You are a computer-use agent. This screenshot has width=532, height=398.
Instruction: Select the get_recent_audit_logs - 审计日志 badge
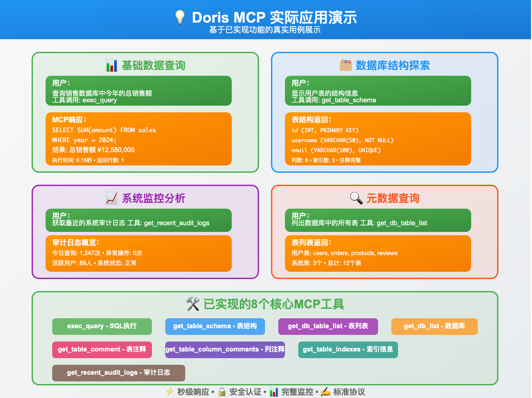tap(118, 373)
